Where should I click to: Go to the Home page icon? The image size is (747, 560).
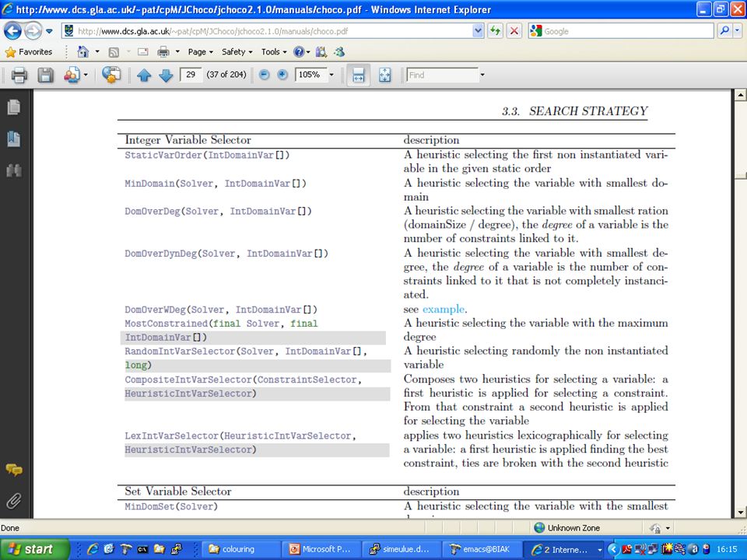[x=83, y=52]
